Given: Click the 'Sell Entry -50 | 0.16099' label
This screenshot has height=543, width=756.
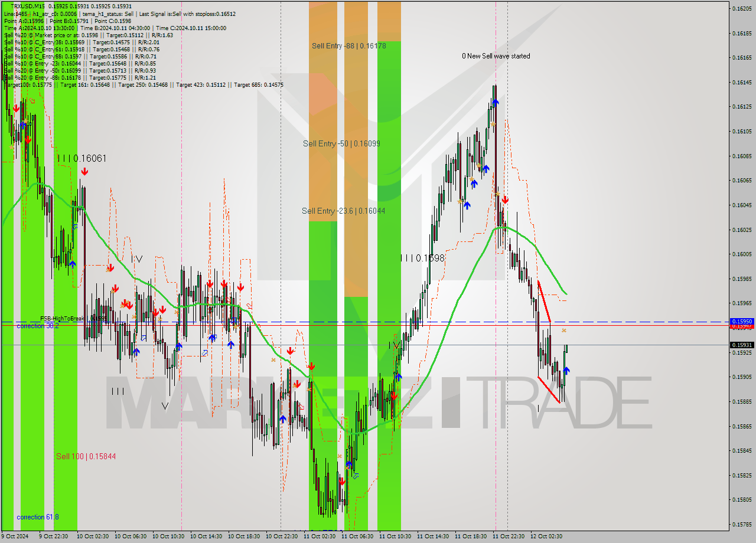Looking at the screenshot, I should coord(341,143).
